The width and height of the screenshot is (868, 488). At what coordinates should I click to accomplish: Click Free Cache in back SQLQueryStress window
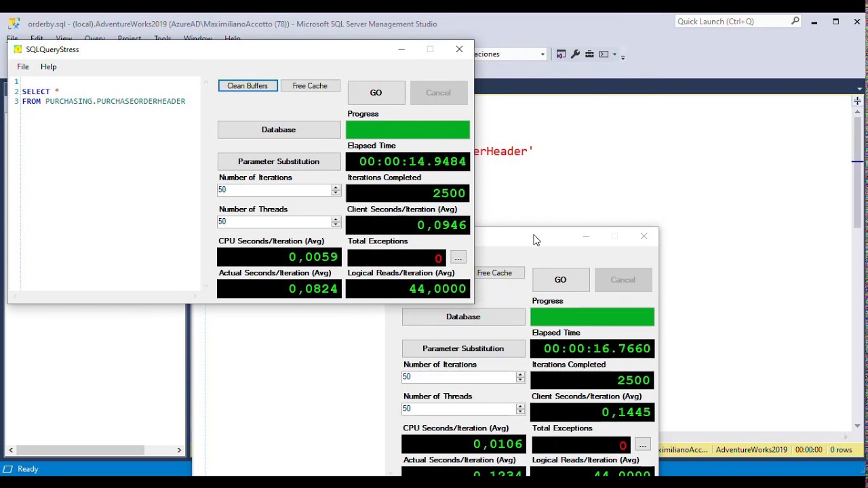click(x=499, y=272)
